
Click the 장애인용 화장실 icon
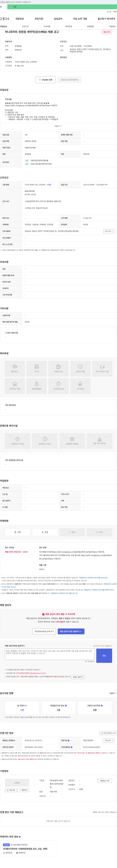click(x=72, y=441)
